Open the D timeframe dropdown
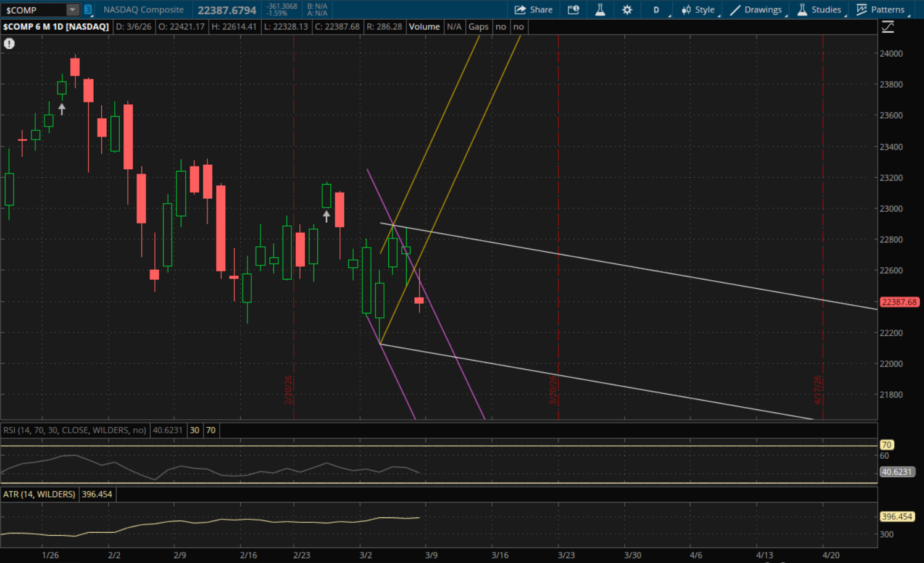 [657, 10]
